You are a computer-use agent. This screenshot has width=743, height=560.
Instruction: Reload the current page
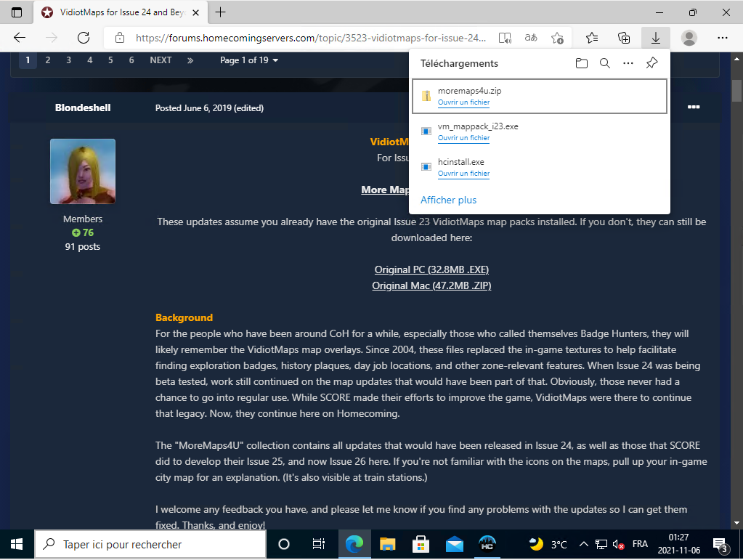[84, 38]
